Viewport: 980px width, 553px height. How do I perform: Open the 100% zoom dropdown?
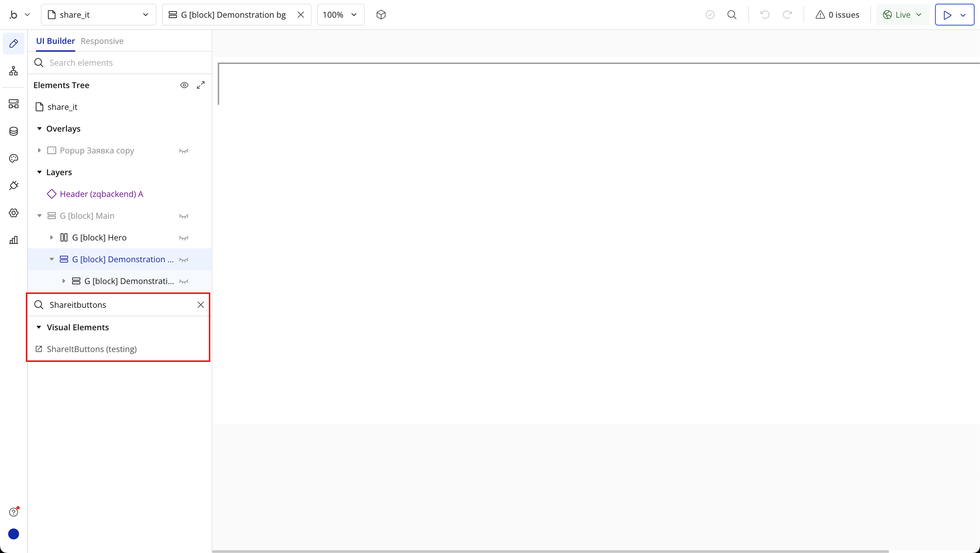(340, 15)
